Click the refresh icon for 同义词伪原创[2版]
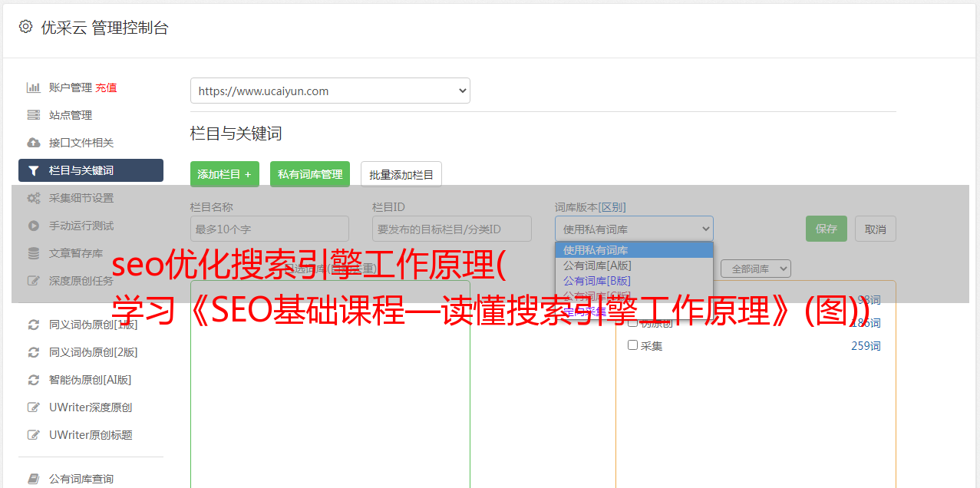This screenshot has width=980, height=488. [x=34, y=352]
